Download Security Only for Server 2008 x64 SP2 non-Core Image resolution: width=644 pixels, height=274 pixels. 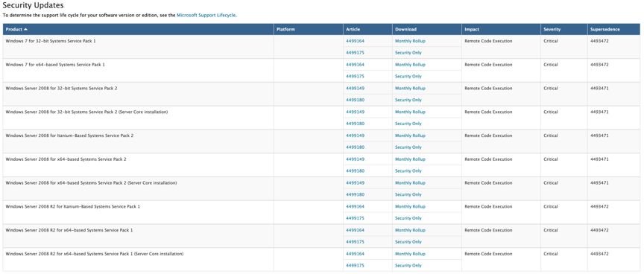[408, 171]
